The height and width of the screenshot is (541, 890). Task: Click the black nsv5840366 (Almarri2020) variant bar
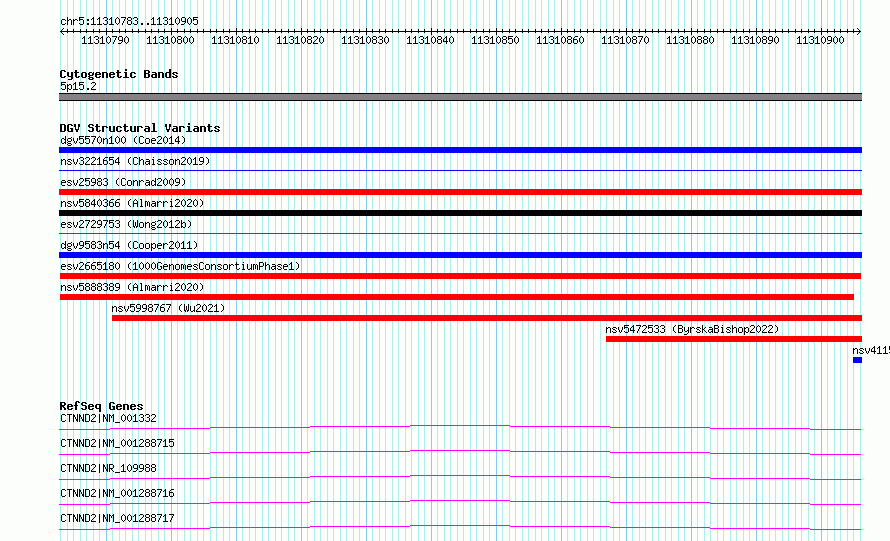click(x=460, y=213)
